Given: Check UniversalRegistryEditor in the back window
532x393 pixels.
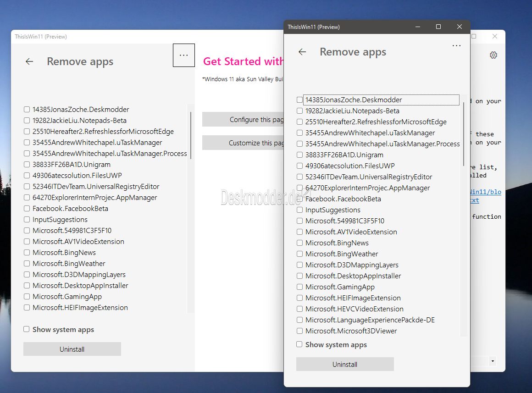Looking at the screenshot, I should point(27,186).
